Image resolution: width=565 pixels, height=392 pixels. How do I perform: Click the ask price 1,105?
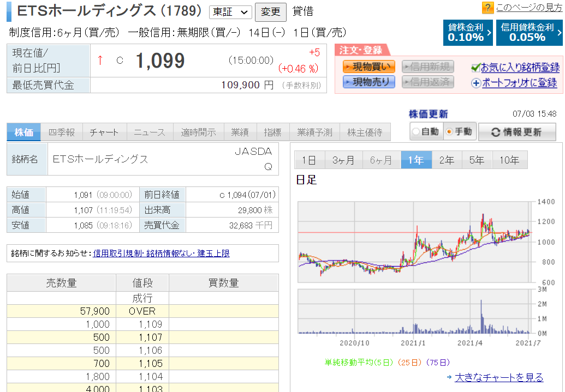tap(150, 364)
